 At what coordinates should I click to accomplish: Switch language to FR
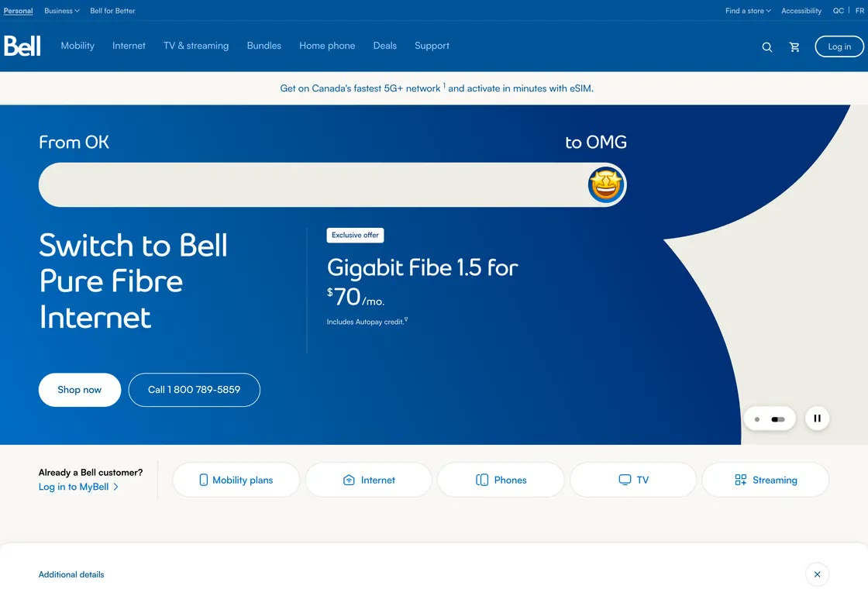[859, 11]
